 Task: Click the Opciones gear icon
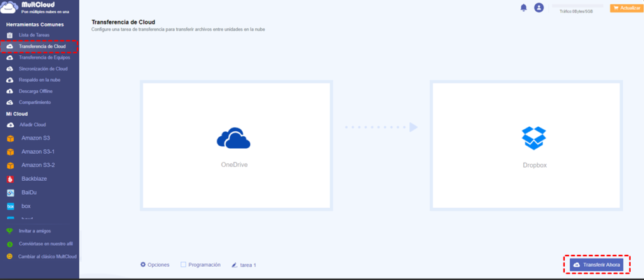click(x=143, y=264)
